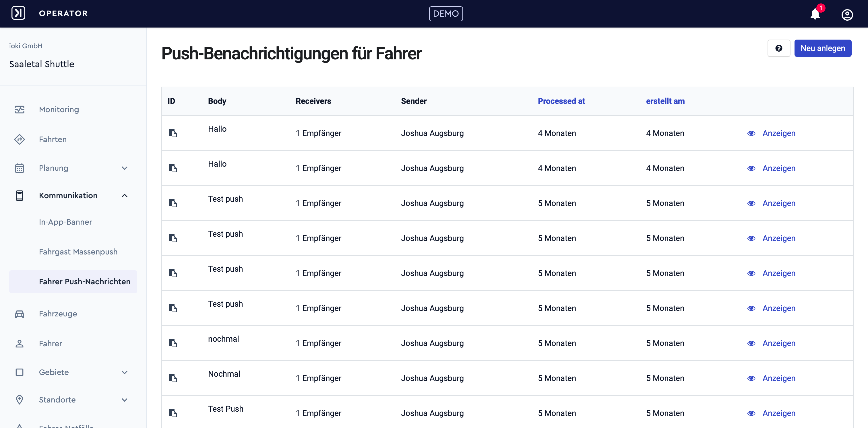Screen dimensions: 868x428
Task: Expand the Planung submenu chevron
Action: coord(125,168)
